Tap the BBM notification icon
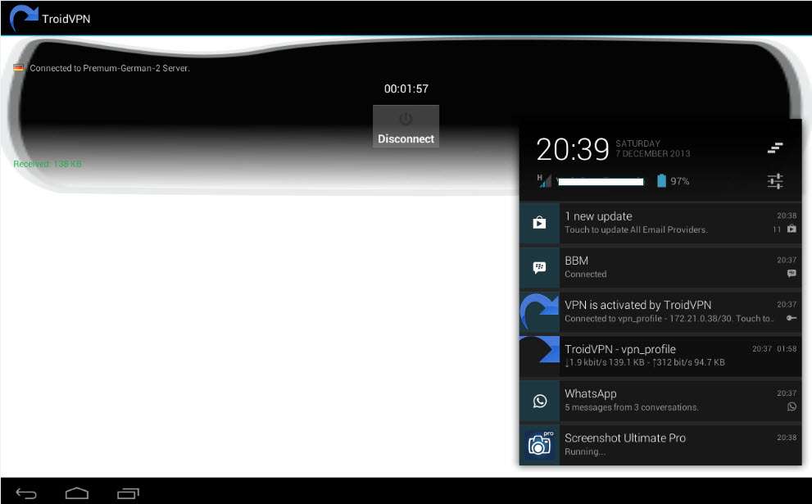This screenshot has width=812, height=504. tap(539, 267)
